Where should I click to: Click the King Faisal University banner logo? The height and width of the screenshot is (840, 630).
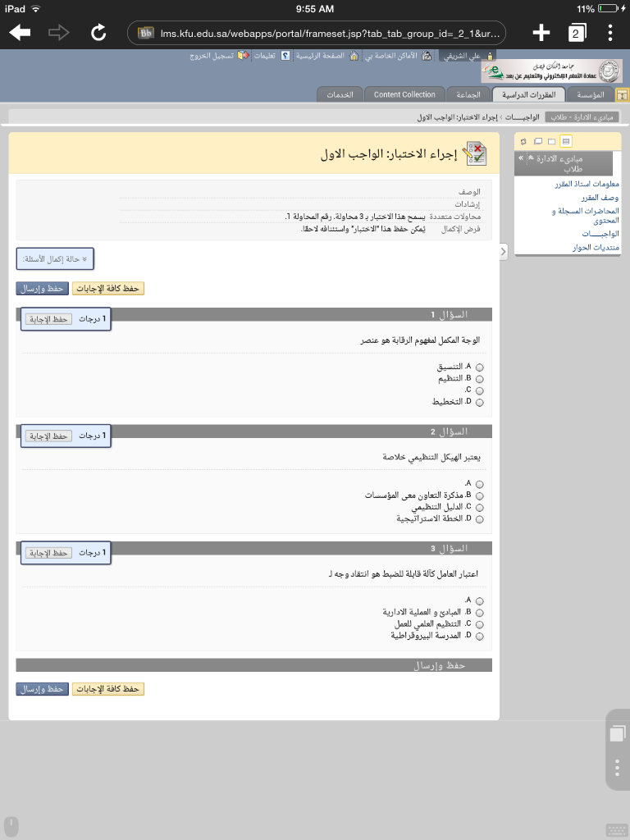[552, 71]
